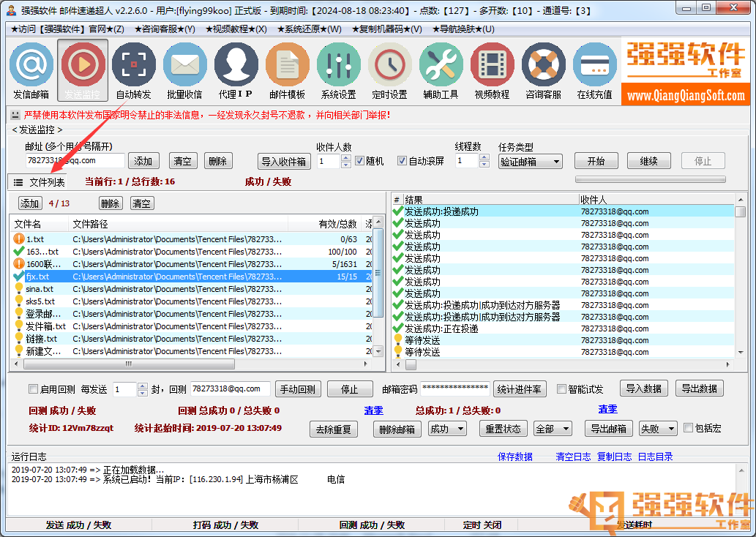Click the warning icon for 1600联… file

click(x=19, y=263)
